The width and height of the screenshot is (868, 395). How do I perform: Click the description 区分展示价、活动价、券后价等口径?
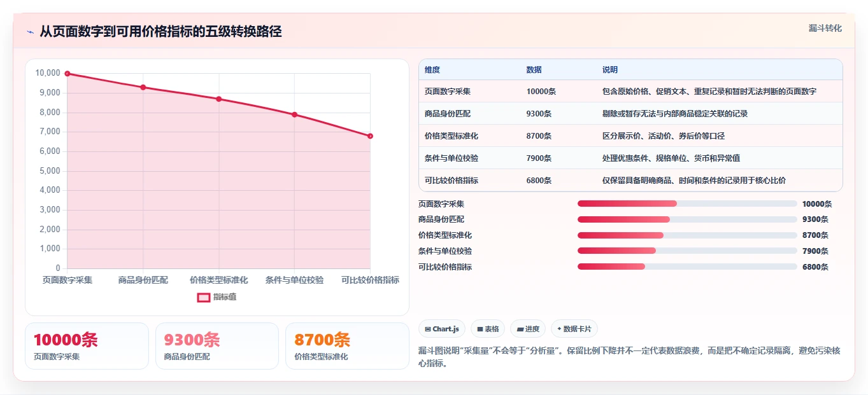pos(664,136)
